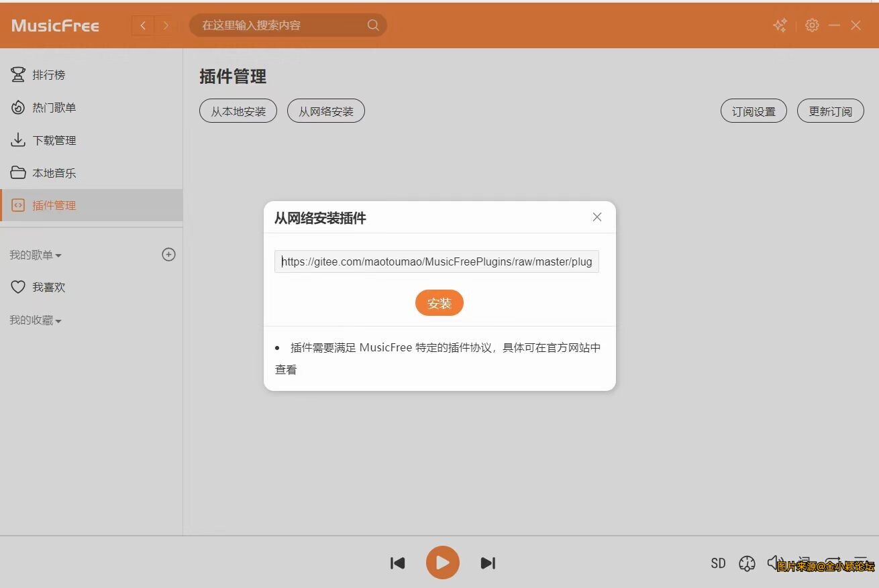The width and height of the screenshot is (879, 588).
Task: Click the MusicFree logo
Action: point(55,26)
